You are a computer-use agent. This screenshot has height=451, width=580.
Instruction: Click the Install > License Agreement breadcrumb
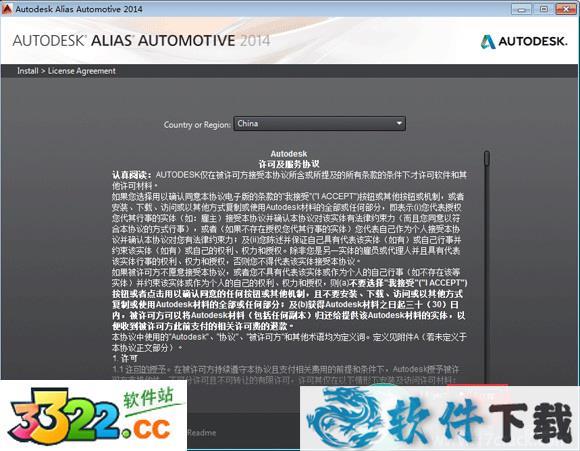click(x=66, y=71)
